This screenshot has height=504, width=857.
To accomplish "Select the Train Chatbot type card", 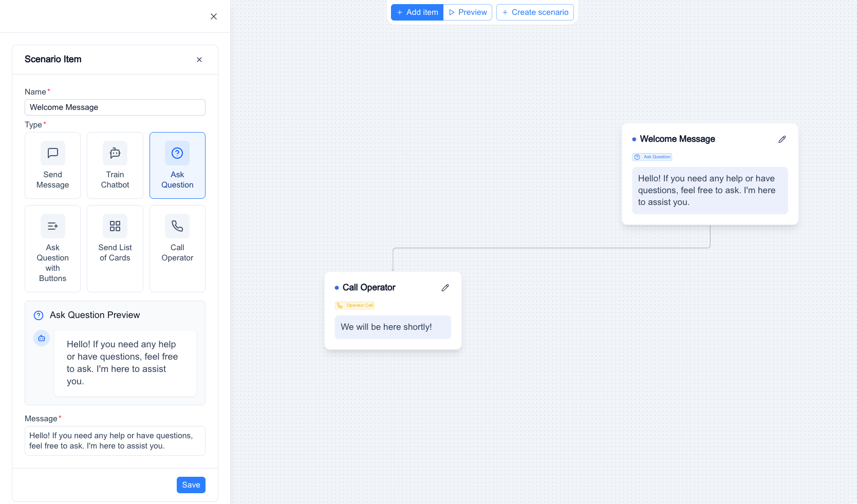I will pyautogui.click(x=115, y=165).
